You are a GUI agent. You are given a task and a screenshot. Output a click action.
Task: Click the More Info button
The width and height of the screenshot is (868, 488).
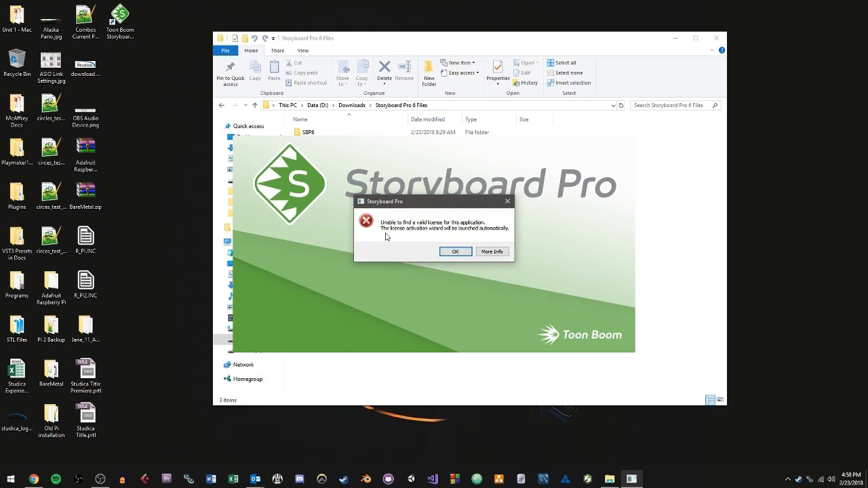492,251
